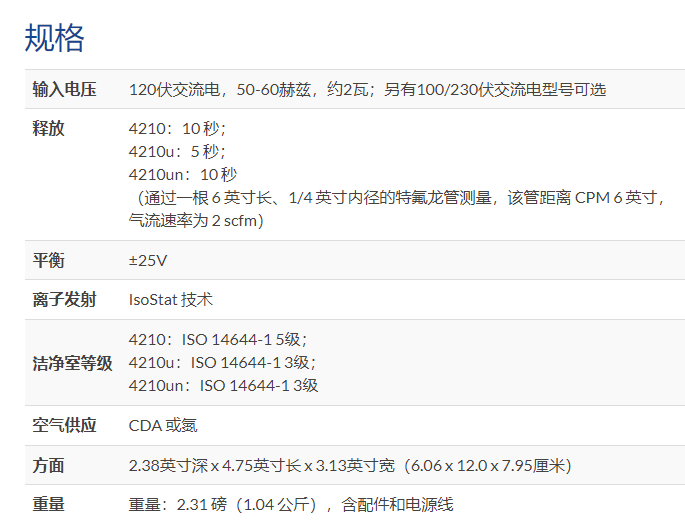Click the '4210un：10 秒' discharge time line
Screen dimensions: 685x529
tap(183, 174)
